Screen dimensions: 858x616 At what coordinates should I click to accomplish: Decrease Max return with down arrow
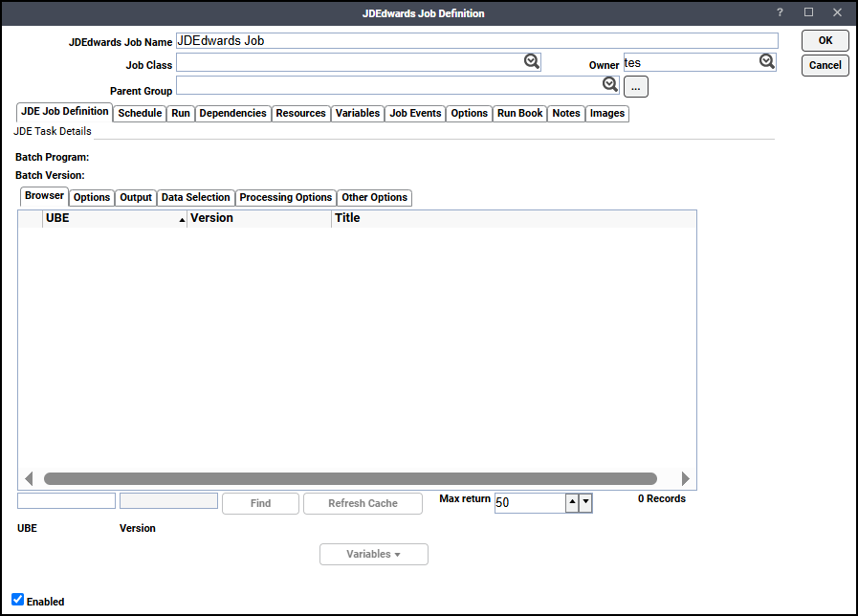pos(585,502)
